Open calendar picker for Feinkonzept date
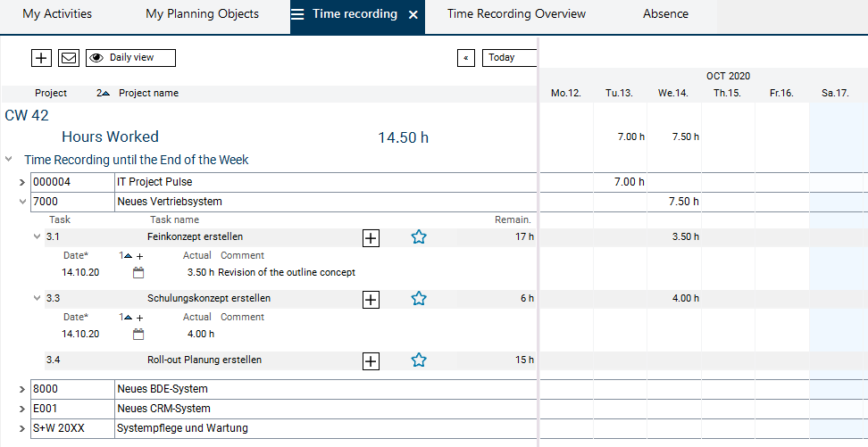The width and height of the screenshot is (868, 447). pyautogui.click(x=138, y=272)
